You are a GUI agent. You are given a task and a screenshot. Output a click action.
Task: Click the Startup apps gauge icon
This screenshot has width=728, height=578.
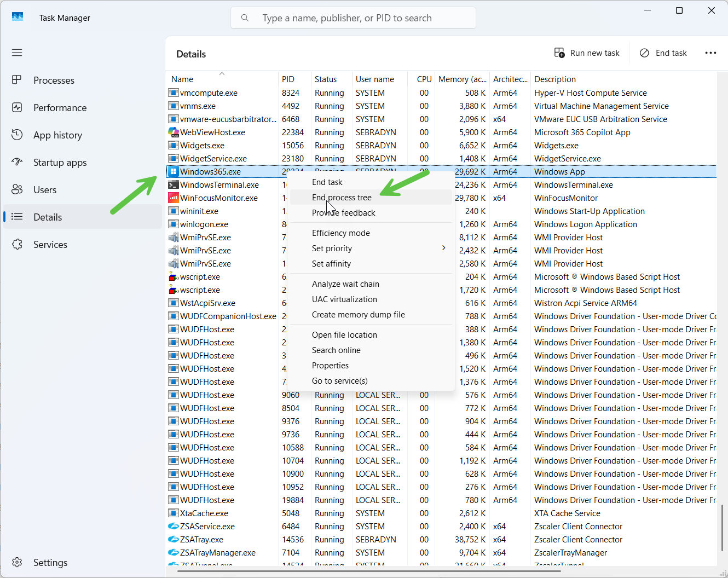(x=17, y=162)
